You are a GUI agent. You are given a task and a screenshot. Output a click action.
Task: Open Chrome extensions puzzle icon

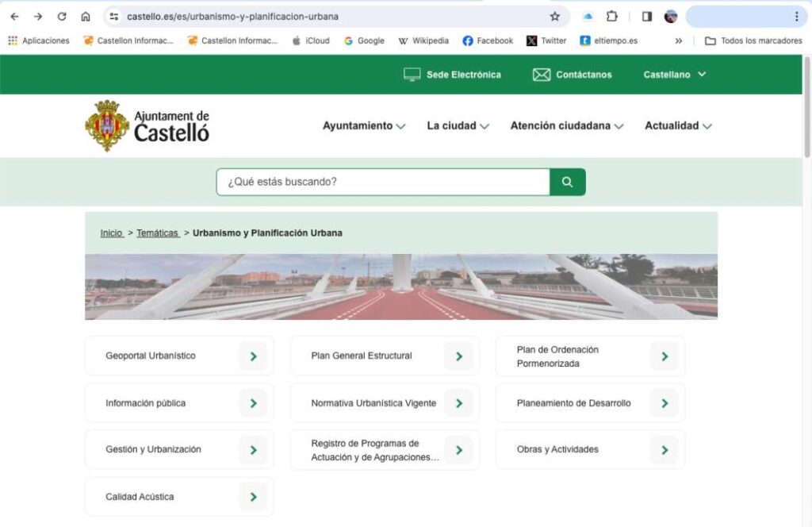click(612, 17)
